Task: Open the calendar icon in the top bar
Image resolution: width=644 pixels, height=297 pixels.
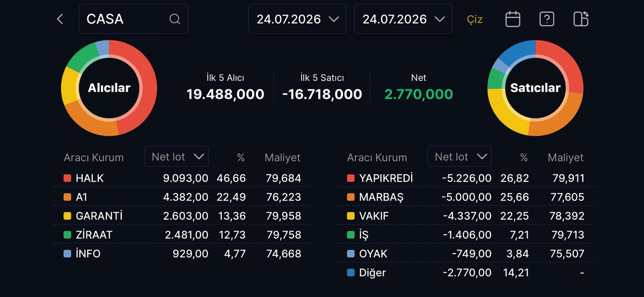Action: pos(513,19)
